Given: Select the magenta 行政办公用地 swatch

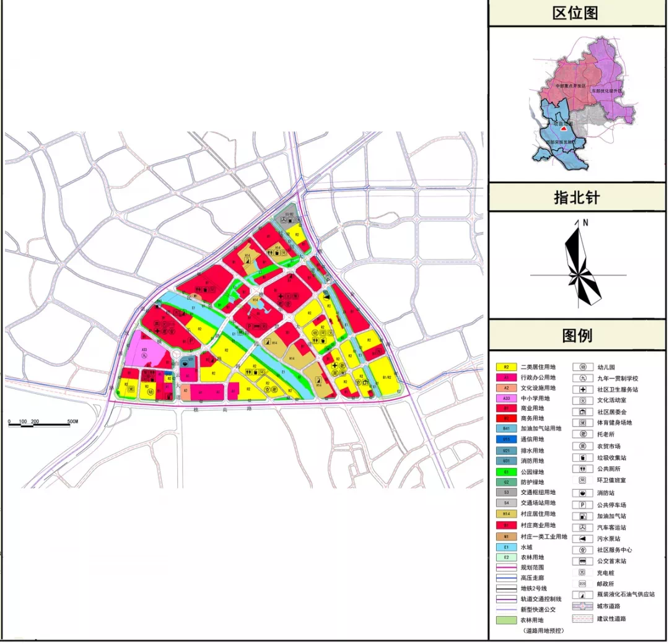Looking at the screenshot, I should (x=507, y=378).
